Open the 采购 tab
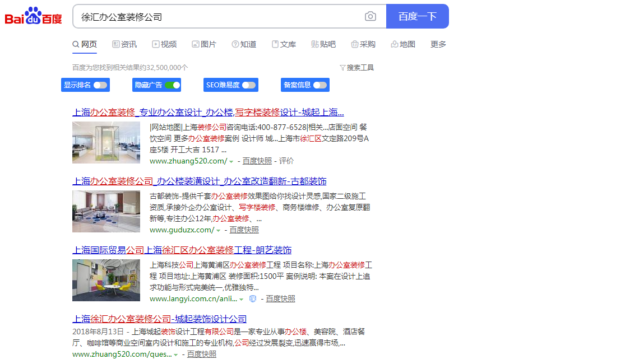The width and height of the screenshot is (625, 364). click(363, 44)
